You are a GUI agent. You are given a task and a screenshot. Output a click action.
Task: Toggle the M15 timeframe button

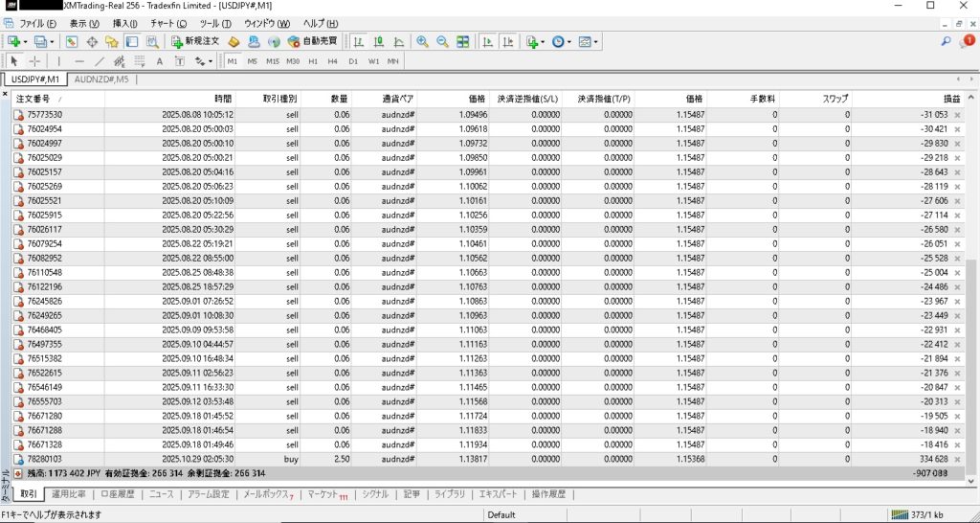[x=273, y=61]
